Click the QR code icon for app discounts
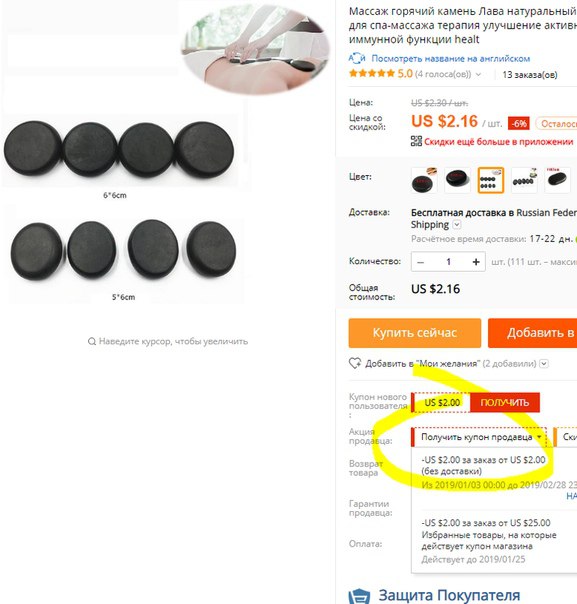 pos(416,141)
